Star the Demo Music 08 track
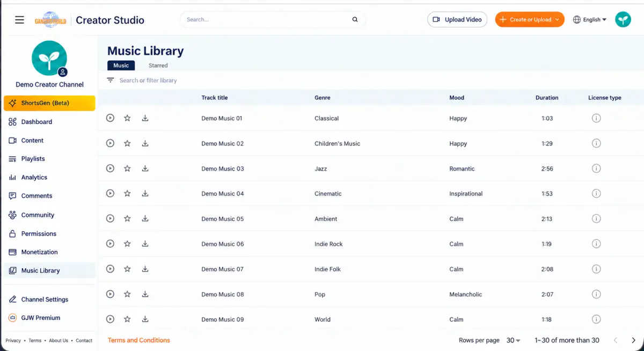This screenshot has width=644, height=351. pyautogui.click(x=127, y=294)
